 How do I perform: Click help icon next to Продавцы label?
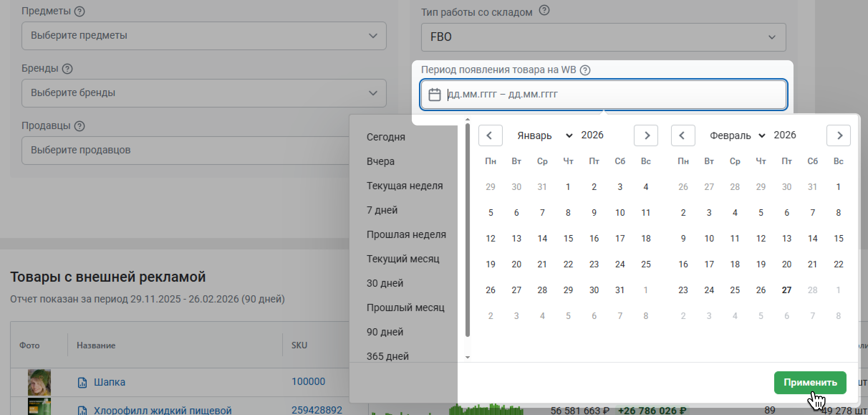tap(79, 126)
